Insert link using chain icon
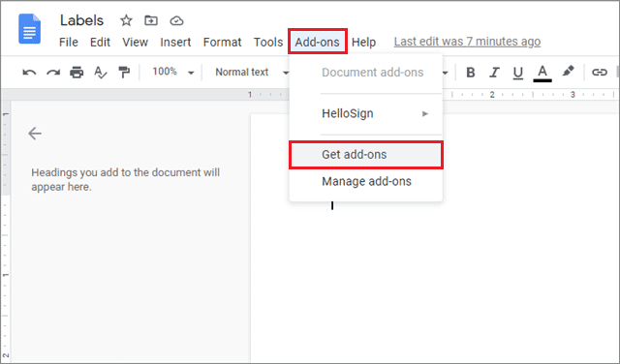The height and width of the screenshot is (364, 620). point(599,72)
